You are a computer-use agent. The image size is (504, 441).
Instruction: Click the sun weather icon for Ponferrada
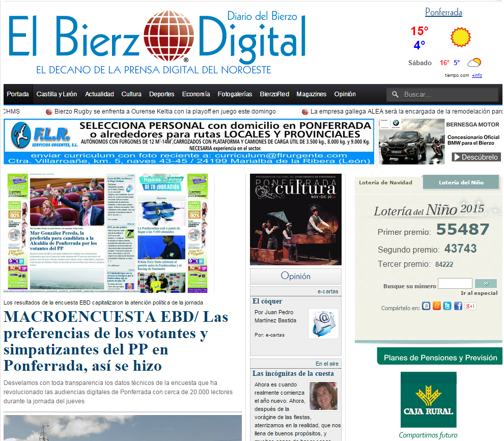click(x=460, y=37)
